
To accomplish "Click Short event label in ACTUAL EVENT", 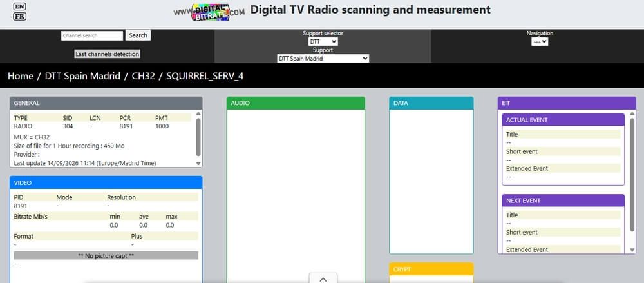I will [522, 151].
